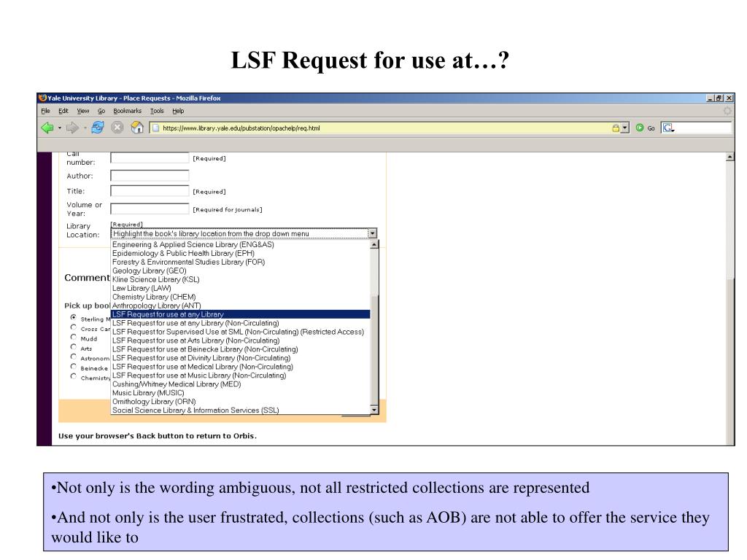Viewport: 747px width, 560px height.
Task: Open the address bar URL history dropdown
Action: click(625, 128)
